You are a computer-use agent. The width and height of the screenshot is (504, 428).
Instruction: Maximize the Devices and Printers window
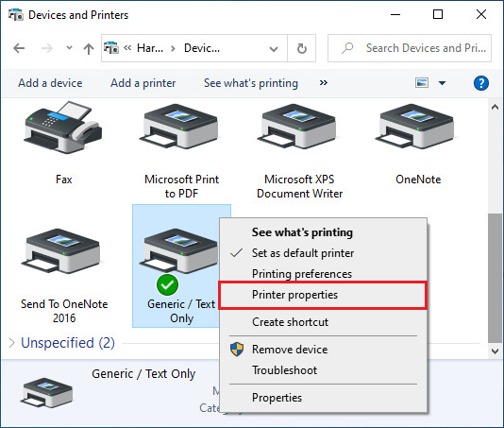coord(438,14)
